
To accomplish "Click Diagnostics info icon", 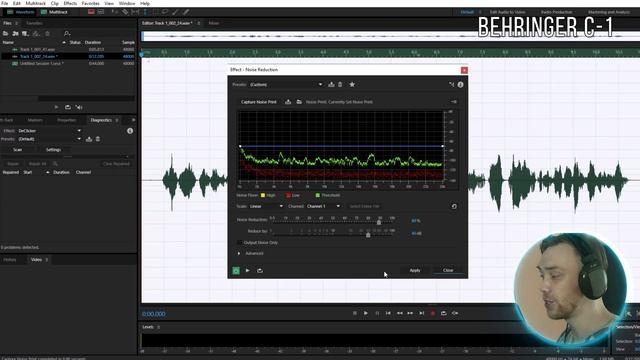I will (130, 131).
